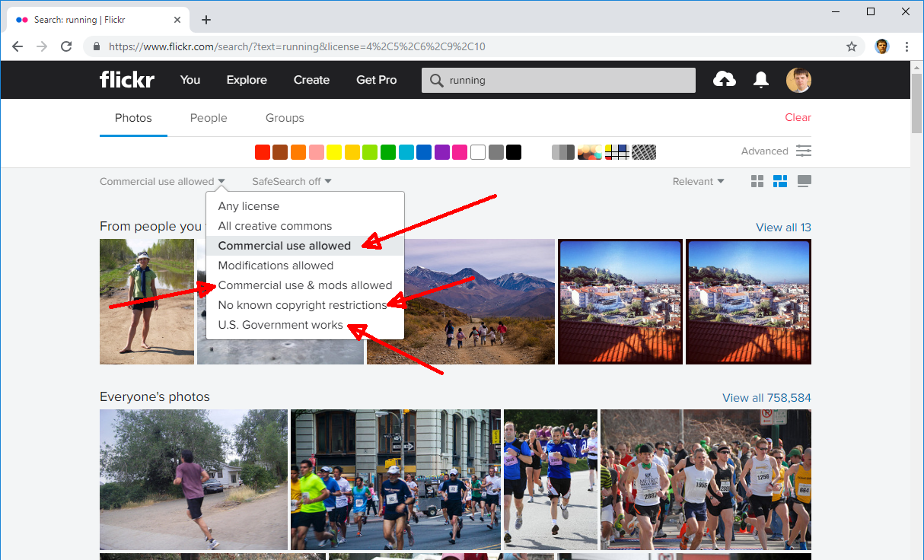Click the flickr logo

coord(126,80)
